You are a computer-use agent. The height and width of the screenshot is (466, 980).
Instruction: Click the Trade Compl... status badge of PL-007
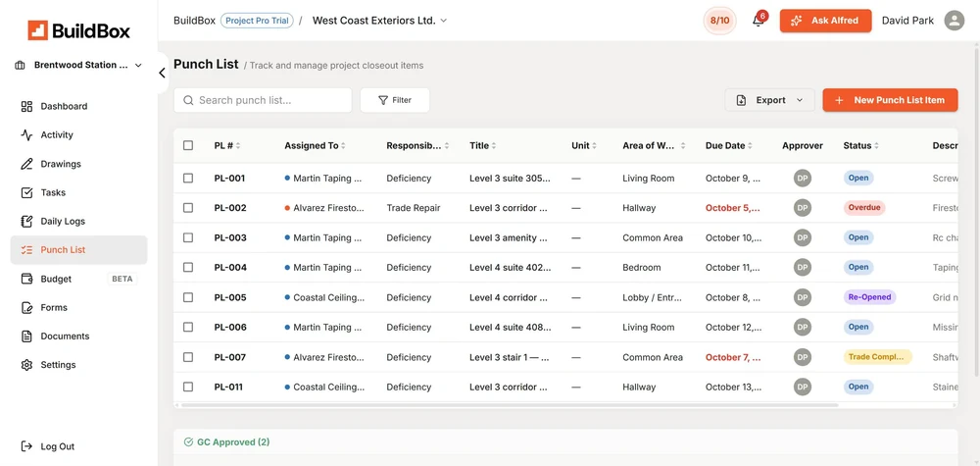[877, 357]
